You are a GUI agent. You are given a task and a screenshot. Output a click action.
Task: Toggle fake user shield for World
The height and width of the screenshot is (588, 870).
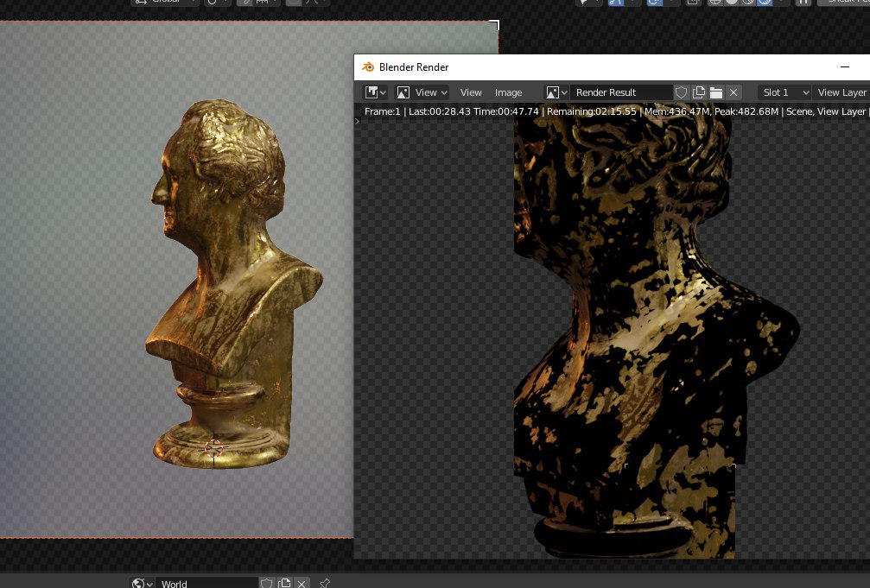click(267, 584)
